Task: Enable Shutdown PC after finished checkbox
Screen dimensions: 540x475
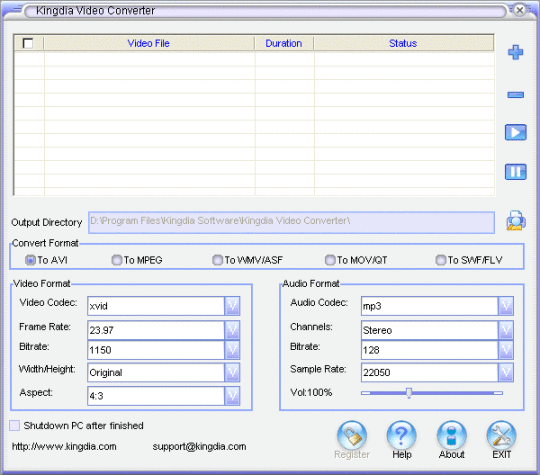Action: coord(14,425)
